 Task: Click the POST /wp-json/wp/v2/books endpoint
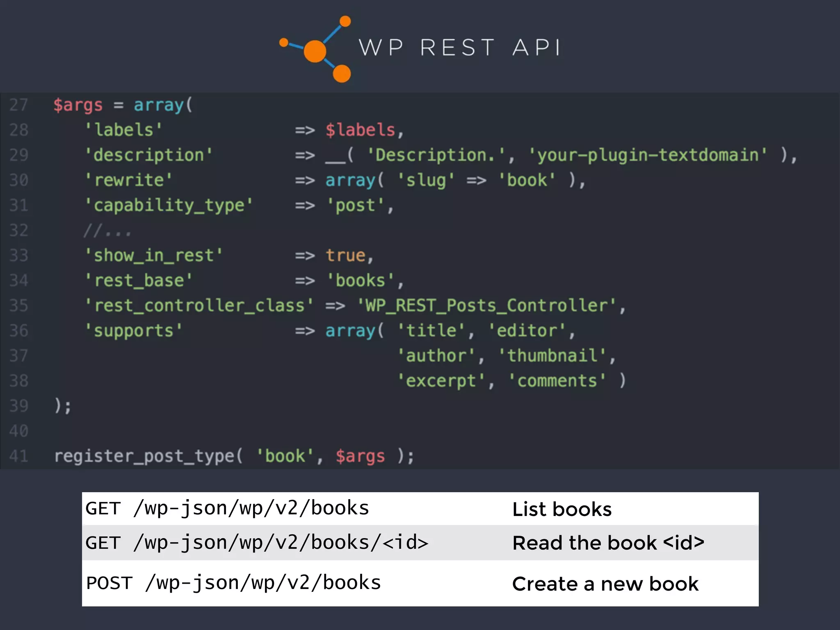pos(234,583)
